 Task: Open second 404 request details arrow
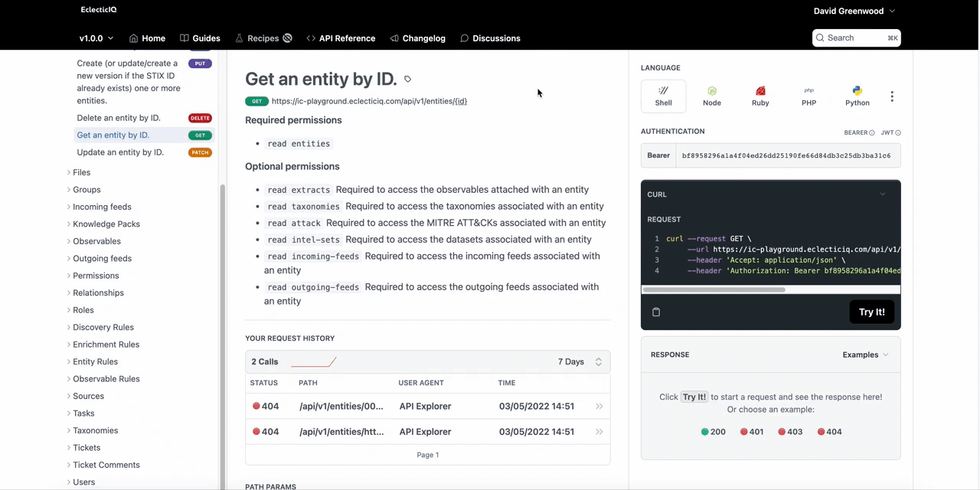(599, 432)
